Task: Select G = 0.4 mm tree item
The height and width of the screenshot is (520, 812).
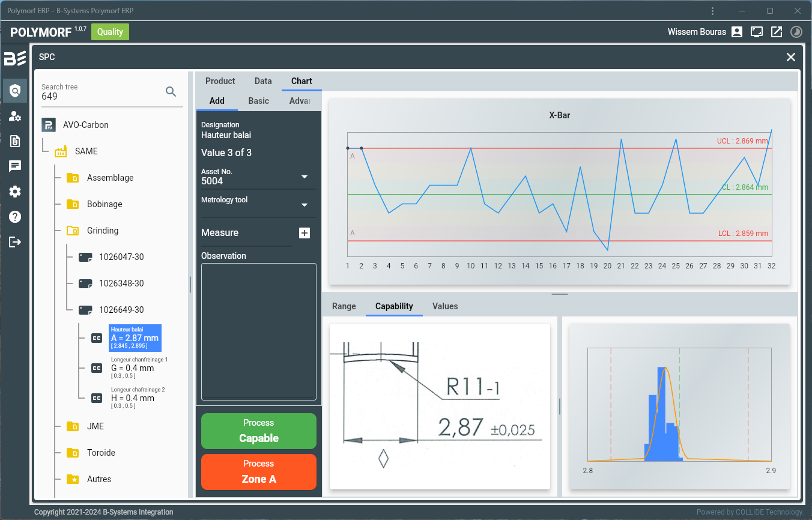Action: pyautogui.click(x=132, y=367)
